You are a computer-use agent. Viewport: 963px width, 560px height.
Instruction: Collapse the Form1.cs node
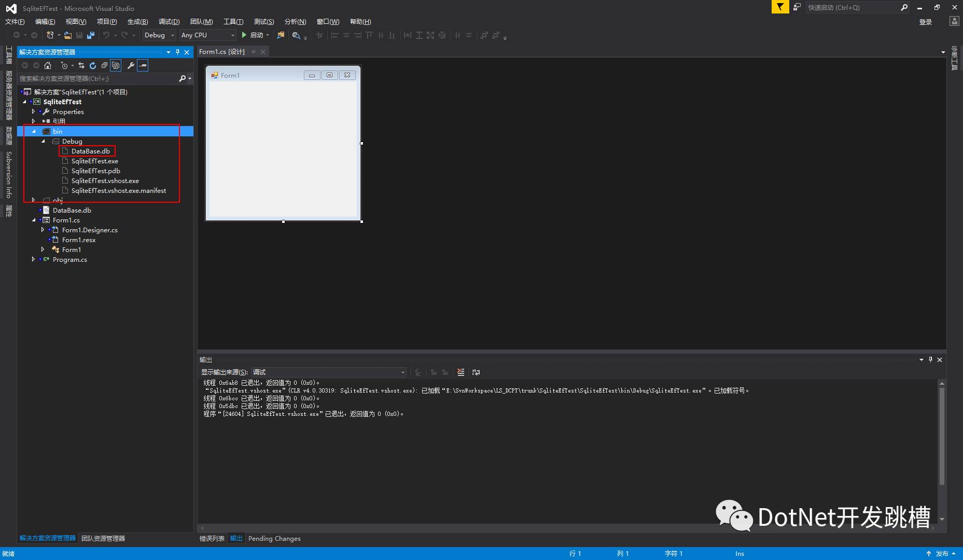click(34, 220)
